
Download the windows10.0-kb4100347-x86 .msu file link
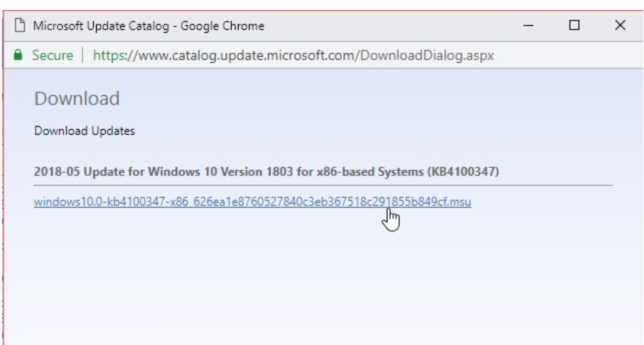pyautogui.click(x=252, y=202)
